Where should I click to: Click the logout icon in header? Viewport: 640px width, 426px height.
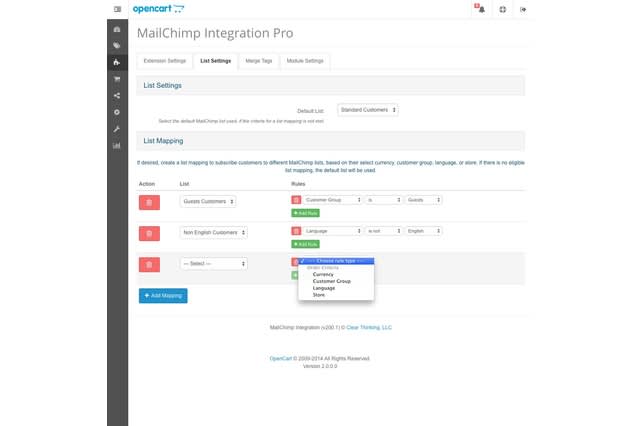523,9
